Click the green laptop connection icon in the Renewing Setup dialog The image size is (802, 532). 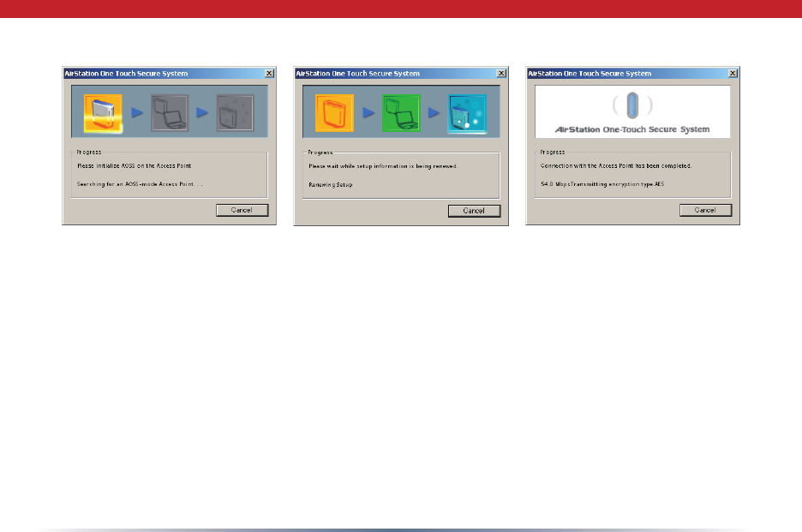point(402,113)
